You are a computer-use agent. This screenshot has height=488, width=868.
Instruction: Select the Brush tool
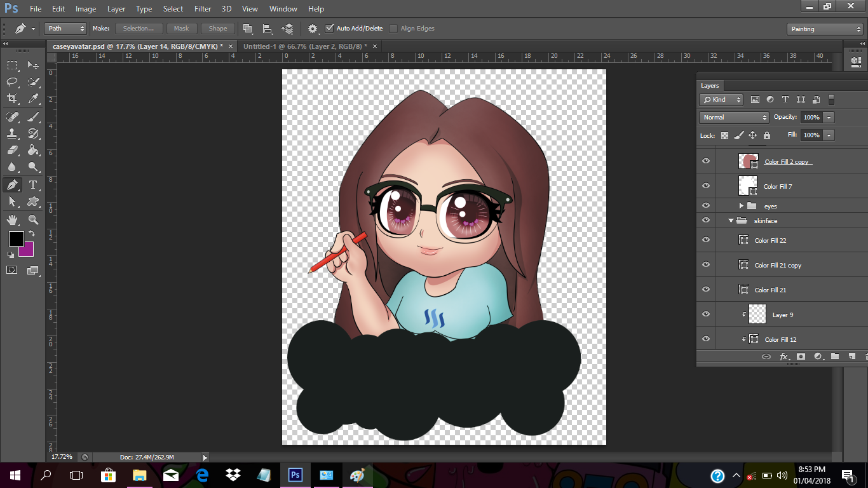pyautogui.click(x=33, y=117)
